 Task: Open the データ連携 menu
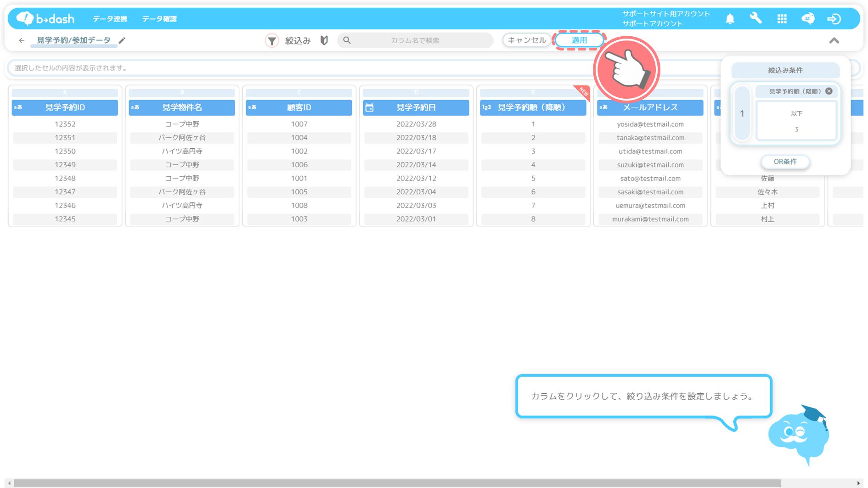point(110,19)
